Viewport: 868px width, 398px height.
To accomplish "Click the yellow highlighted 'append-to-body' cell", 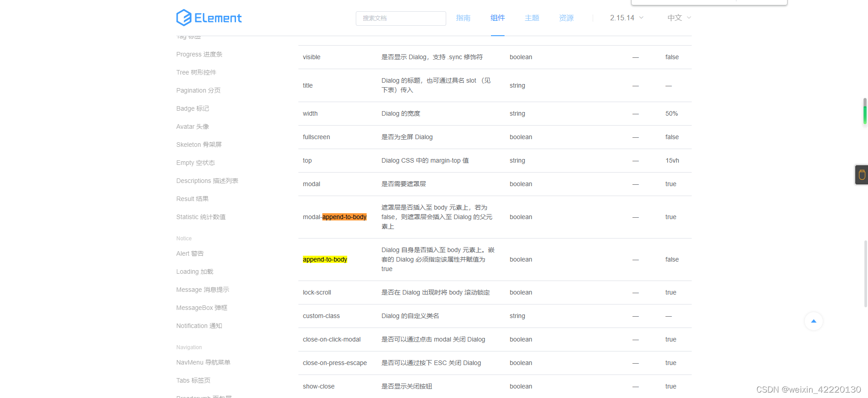I will coord(325,259).
